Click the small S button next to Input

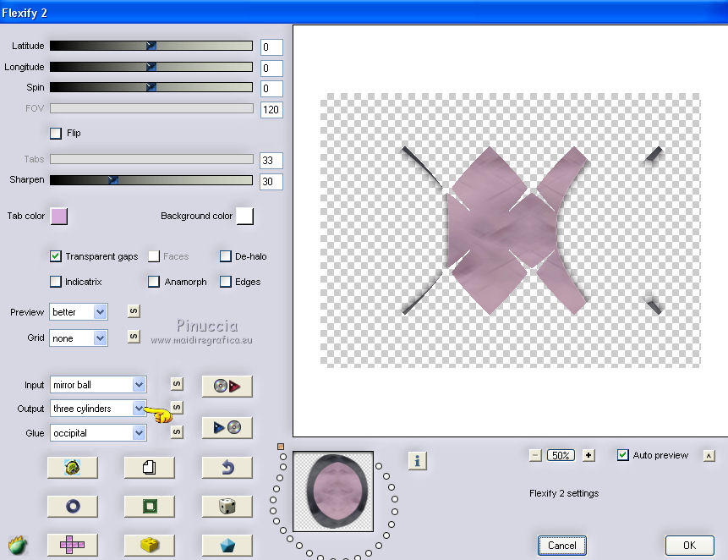coord(177,383)
